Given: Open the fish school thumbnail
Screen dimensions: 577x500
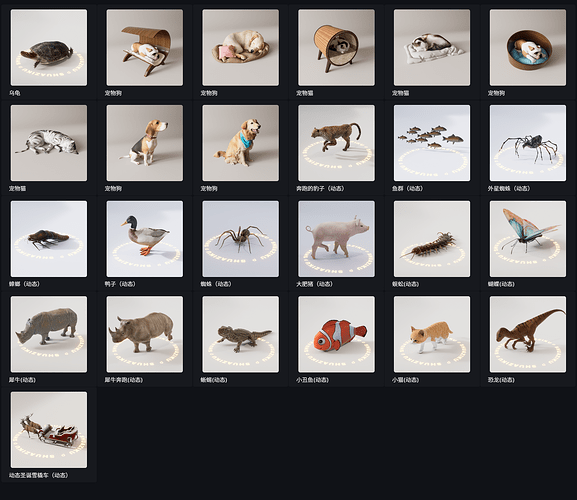Looking at the screenshot, I should [x=432, y=143].
